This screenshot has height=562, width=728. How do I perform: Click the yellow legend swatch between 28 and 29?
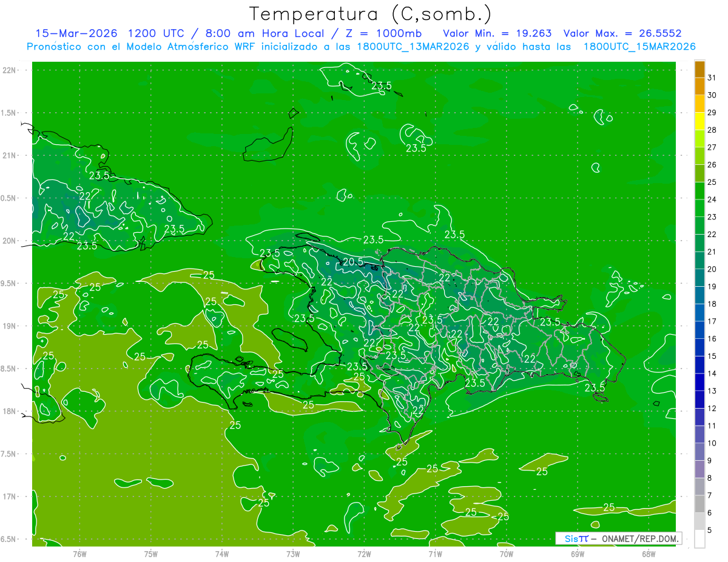coord(699,121)
